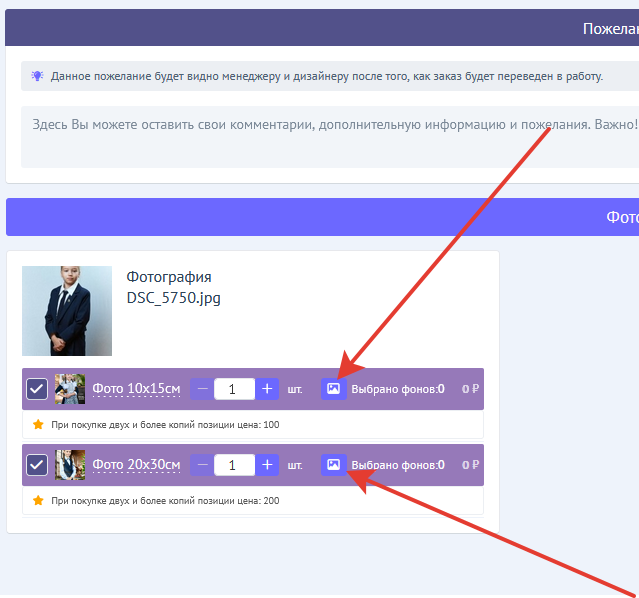Viewport: 639px width, 598px height.
Task: Click minus button for Фото 20x30см
Action: tap(203, 465)
